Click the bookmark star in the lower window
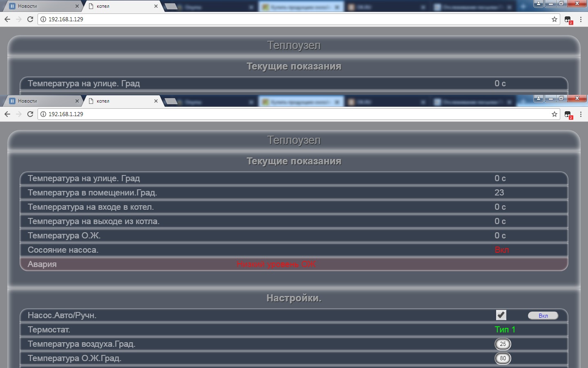588x368 pixels. (555, 114)
